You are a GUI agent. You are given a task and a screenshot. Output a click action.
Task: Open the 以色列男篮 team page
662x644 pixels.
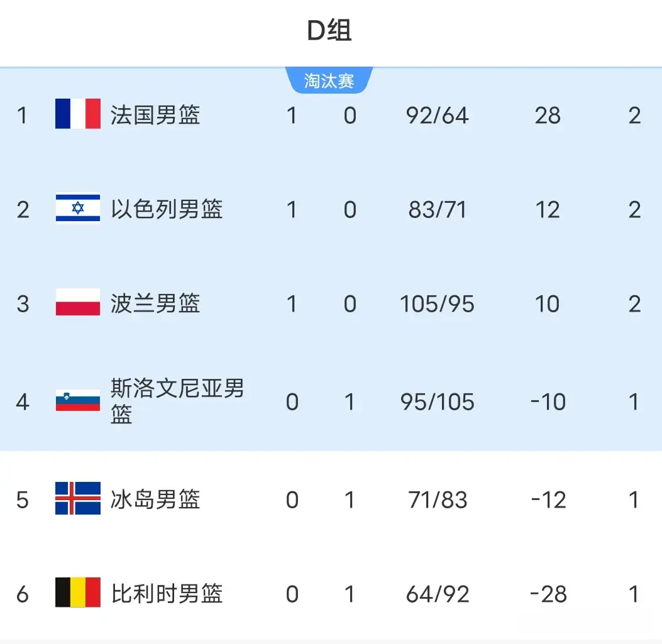(x=167, y=209)
